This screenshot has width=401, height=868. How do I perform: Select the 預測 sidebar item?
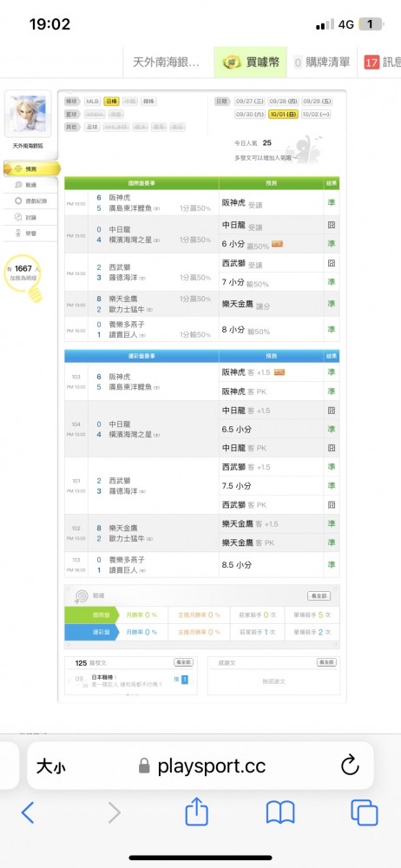click(31, 169)
